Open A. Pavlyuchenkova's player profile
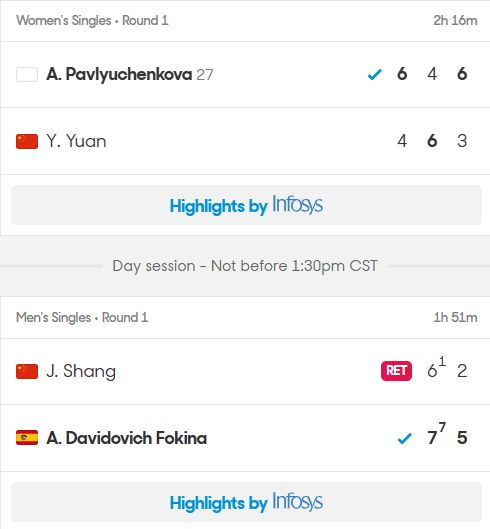The height and width of the screenshot is (529, 490). [x=119, y=74]
